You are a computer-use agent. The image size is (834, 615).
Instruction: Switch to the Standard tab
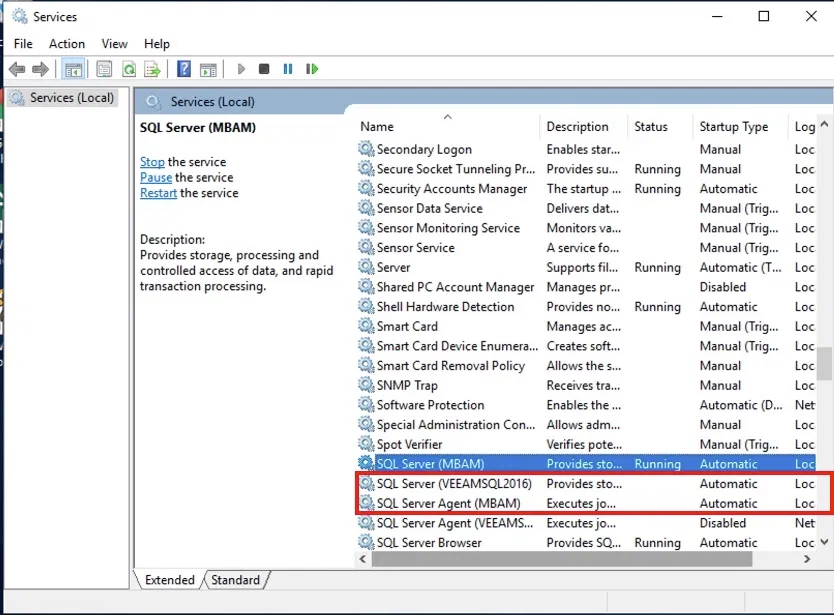point(235,579)
